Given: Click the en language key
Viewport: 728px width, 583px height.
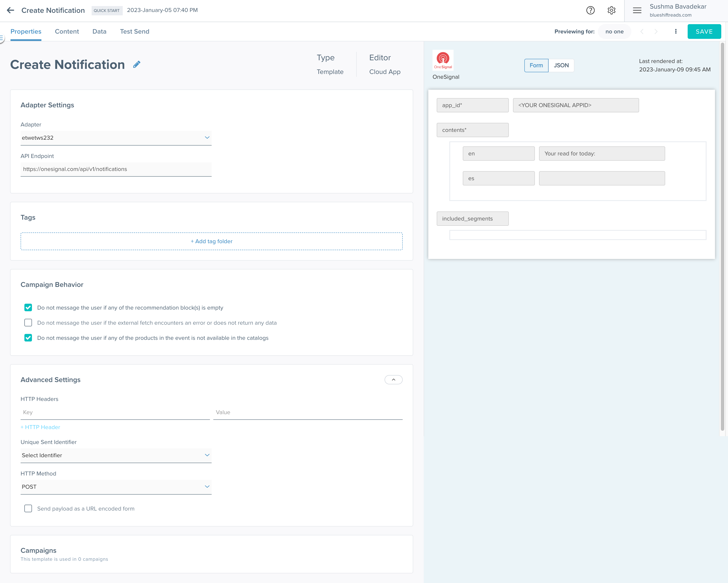Looking at the screenshot, I should [498, 154].
